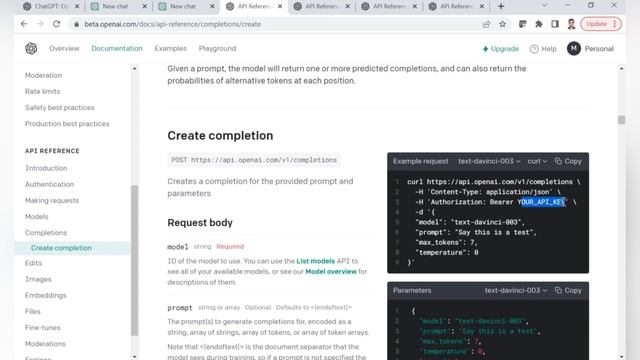This screenshot has height=360, width=640.
Task: Click the Request body heading
Action: (200, 222)
